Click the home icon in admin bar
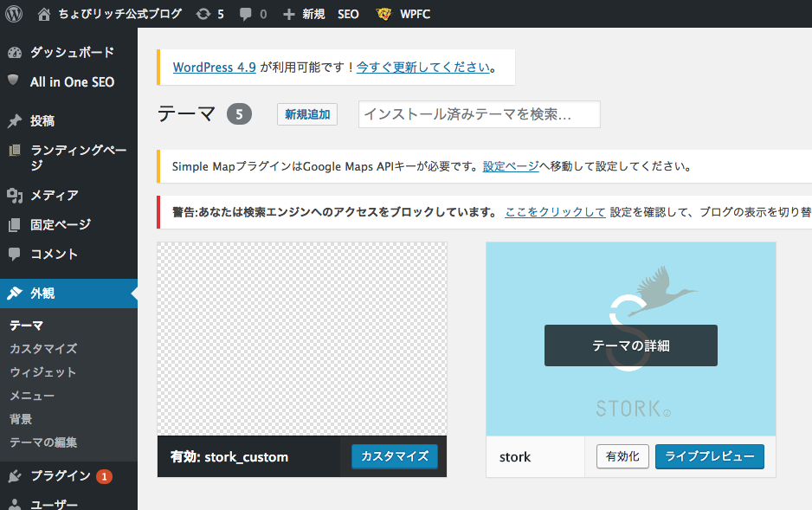Viewport: 812px width, 510px height. [44, 14]
